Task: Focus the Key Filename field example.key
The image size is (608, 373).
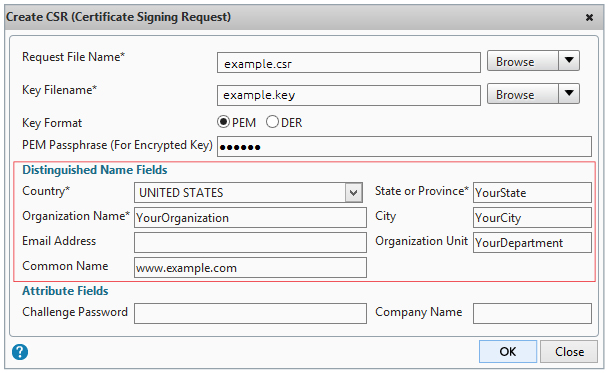Action: point(349,95)
